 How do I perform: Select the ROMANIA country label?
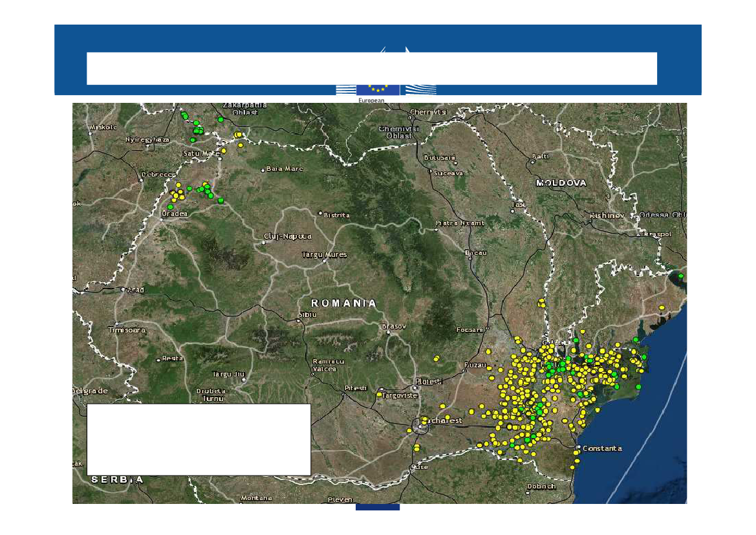(343, 303)
